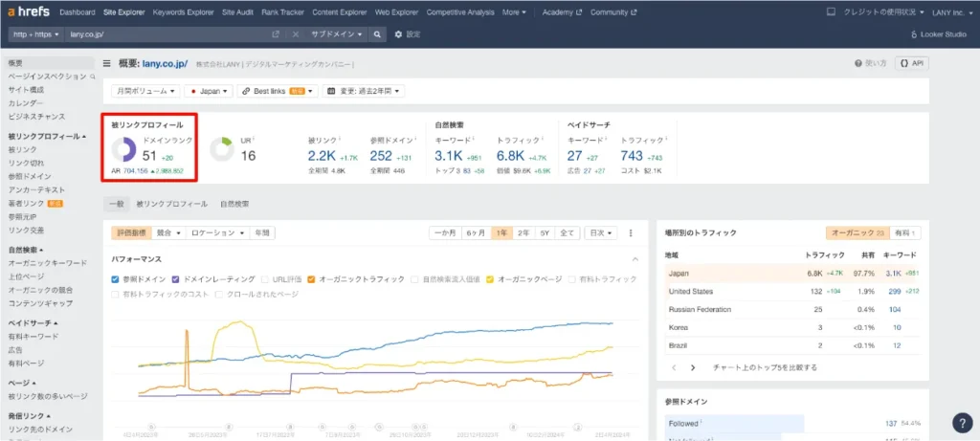
Task: Switch traffic table to 有料
Action: 904,233
